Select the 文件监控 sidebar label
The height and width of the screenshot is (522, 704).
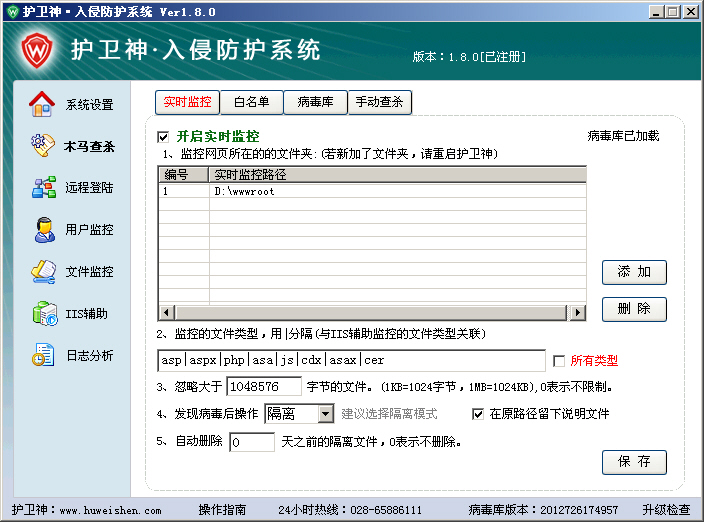click(89, 272)
